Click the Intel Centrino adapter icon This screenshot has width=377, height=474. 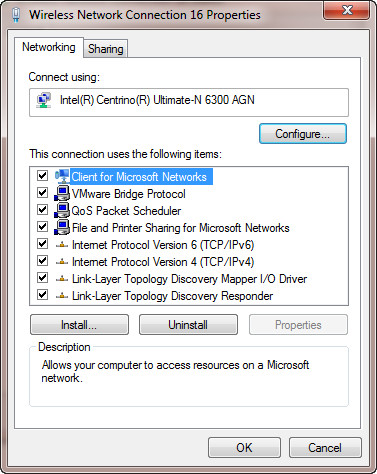(x=44, y=100)
